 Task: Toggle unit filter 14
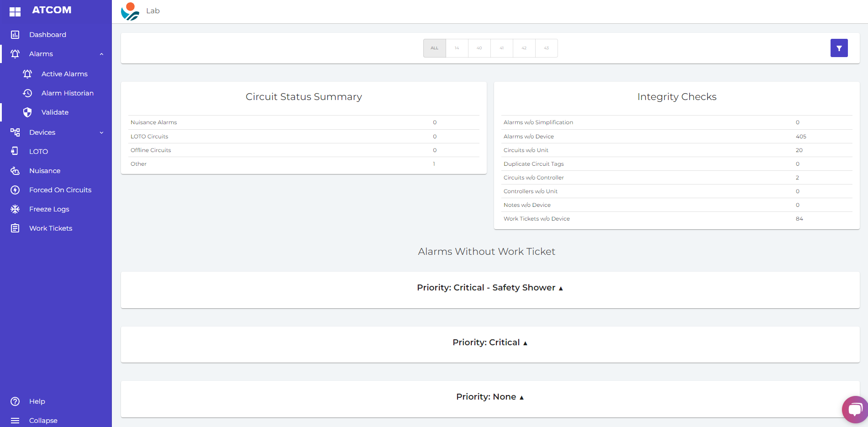[457, 48]
